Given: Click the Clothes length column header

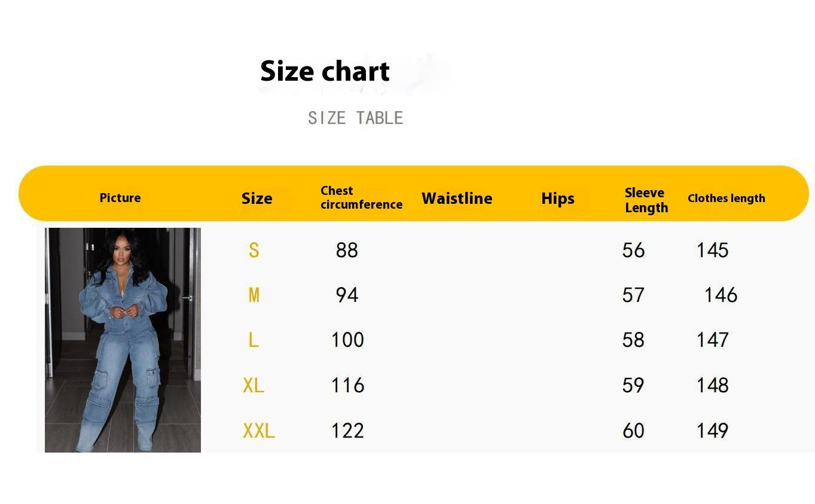Looking at the screenshot, I should point(727,198).
